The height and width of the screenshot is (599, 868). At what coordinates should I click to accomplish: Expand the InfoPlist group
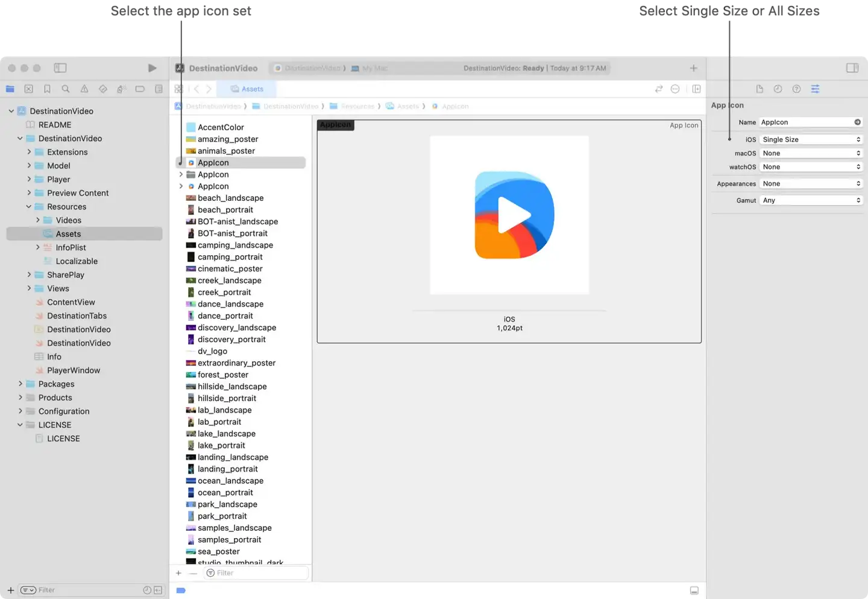(x=37, y=247)
